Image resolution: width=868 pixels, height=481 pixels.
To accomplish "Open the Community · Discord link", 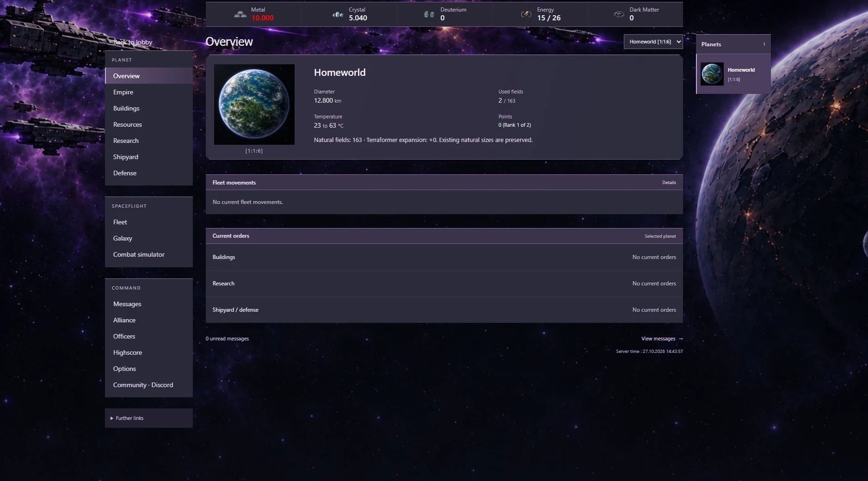I will click(149, 385).
